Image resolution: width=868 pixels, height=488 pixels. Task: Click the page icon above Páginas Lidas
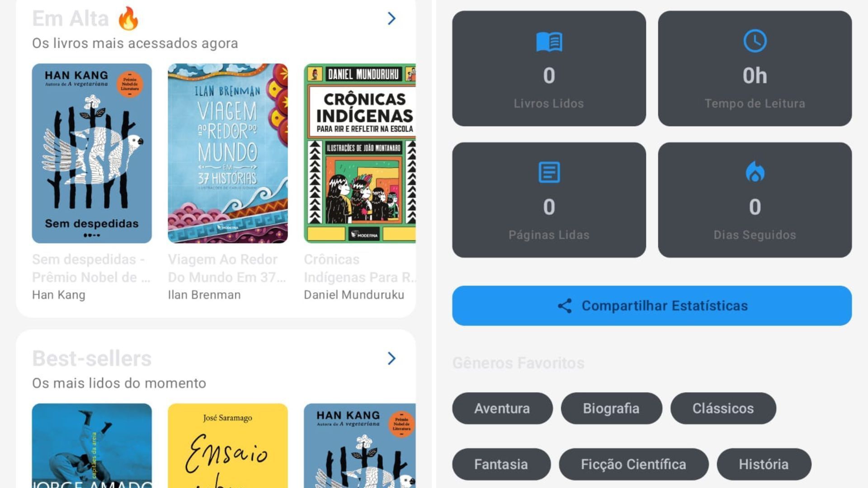549,172
